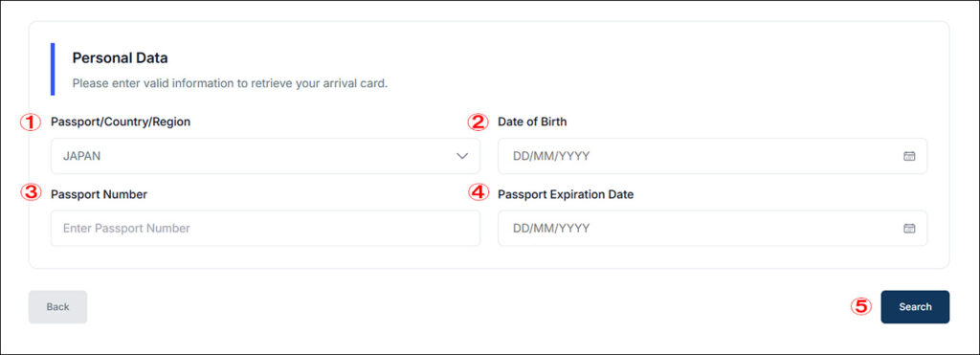Click the Search button
The height and width of the screenshot is (355, 980).
tap(915, 307)
